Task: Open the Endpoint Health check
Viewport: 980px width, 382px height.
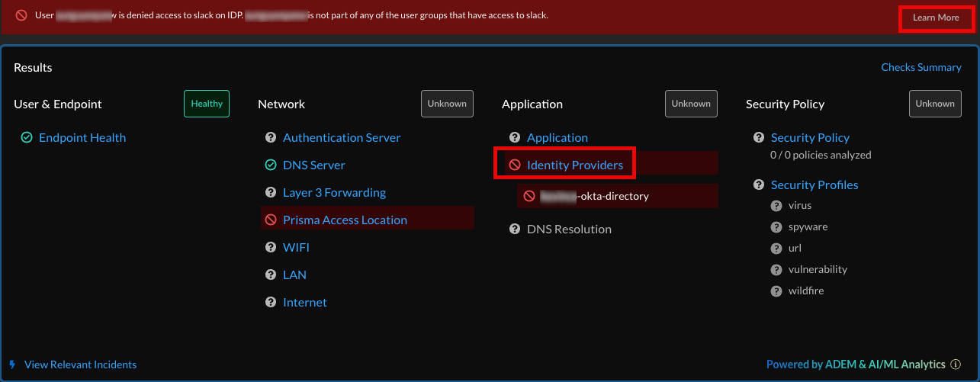Action: (x=82, y=138)
